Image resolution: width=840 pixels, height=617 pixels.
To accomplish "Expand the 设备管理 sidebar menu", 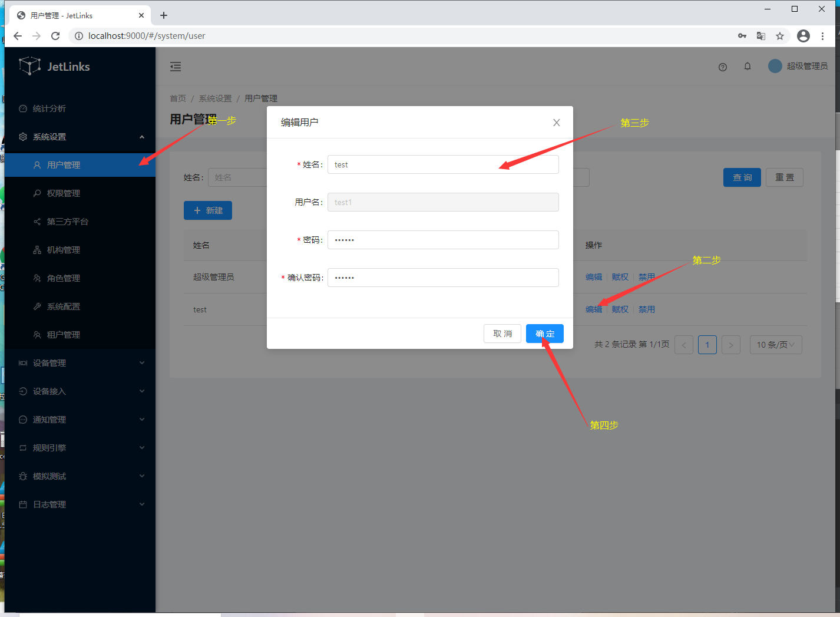I will 80,363.
